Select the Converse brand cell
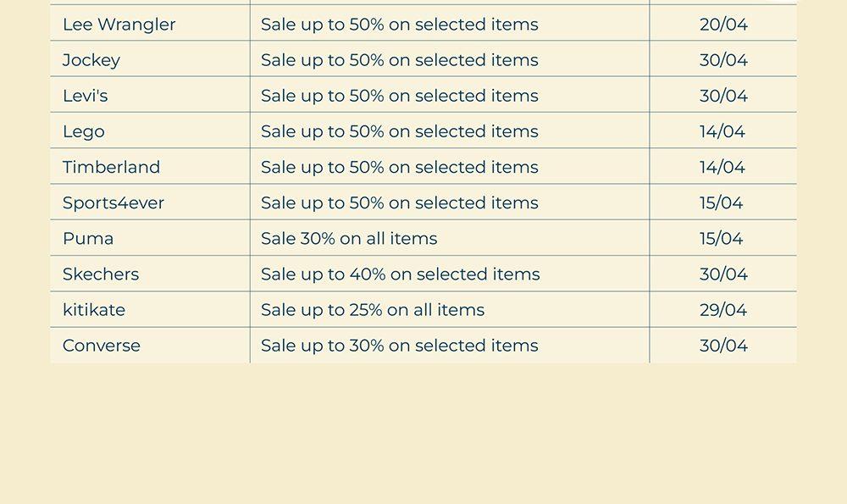Image resolution: width=847 pixels, height=504 pixels. coord(102,345)
